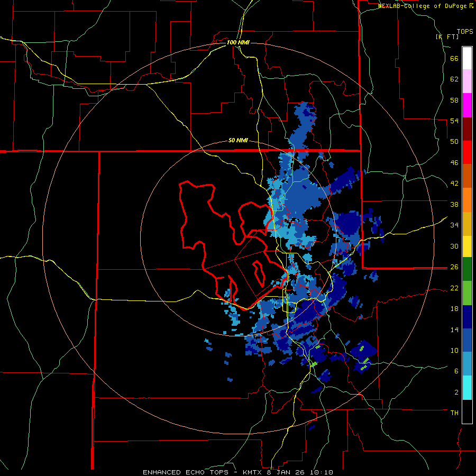
Task: Click the legend value "58"
Action: coord(454,100)
